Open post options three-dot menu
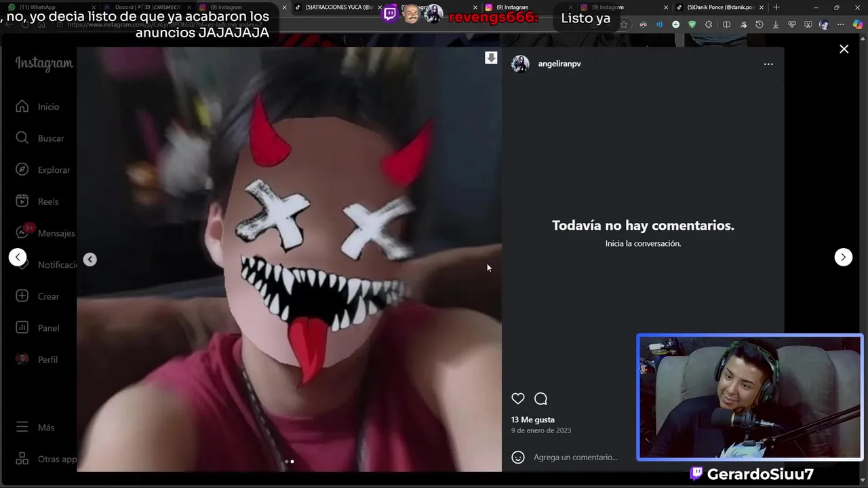Viewport: 868px width, 488px height. [768, 64]
